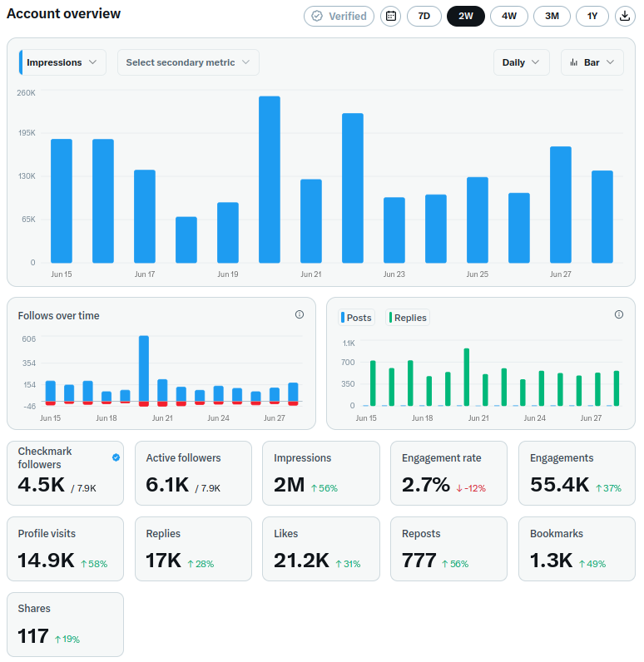Click the 260K axis label
Image resolution: width=644 pixels, height=662 pixels.
click(26, 93)
